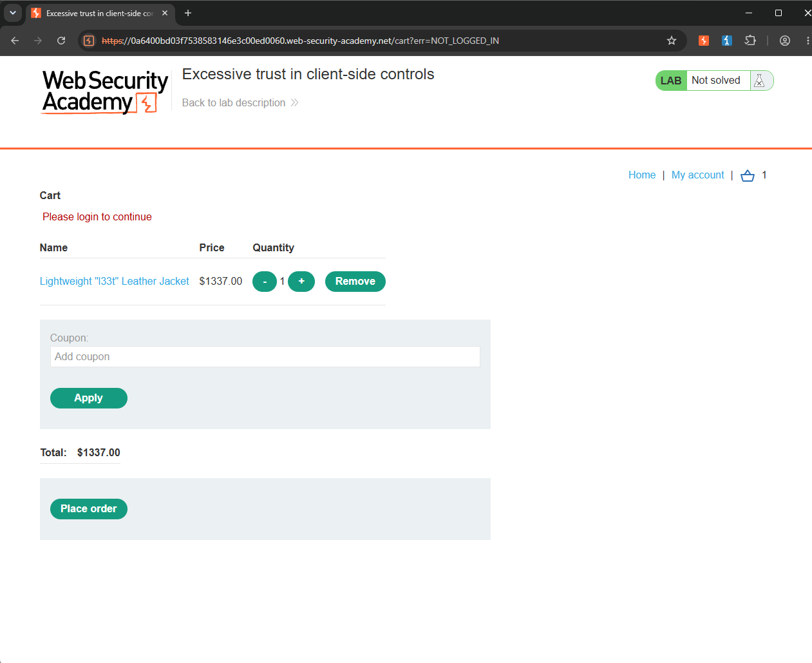Apply the coupon code

89,398
